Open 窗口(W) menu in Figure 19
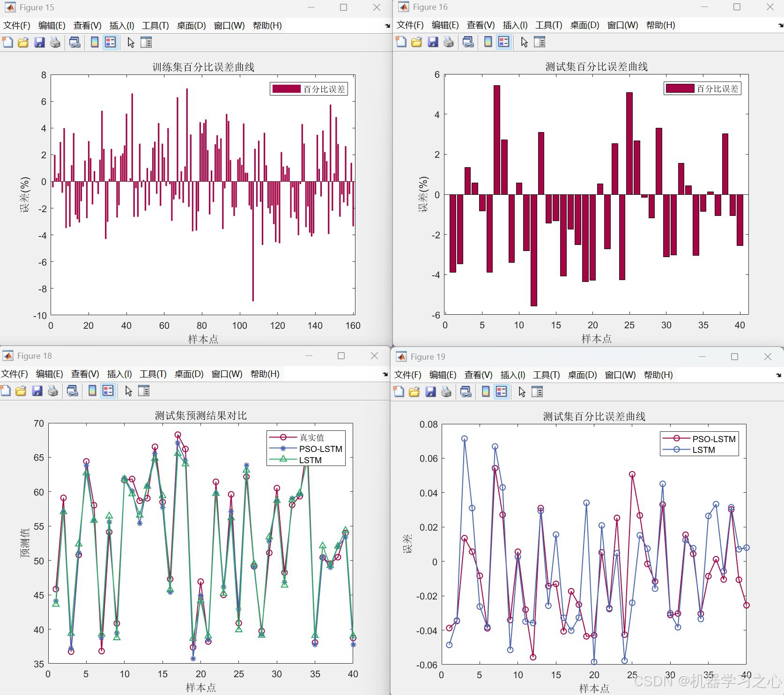 click(620, 375)
